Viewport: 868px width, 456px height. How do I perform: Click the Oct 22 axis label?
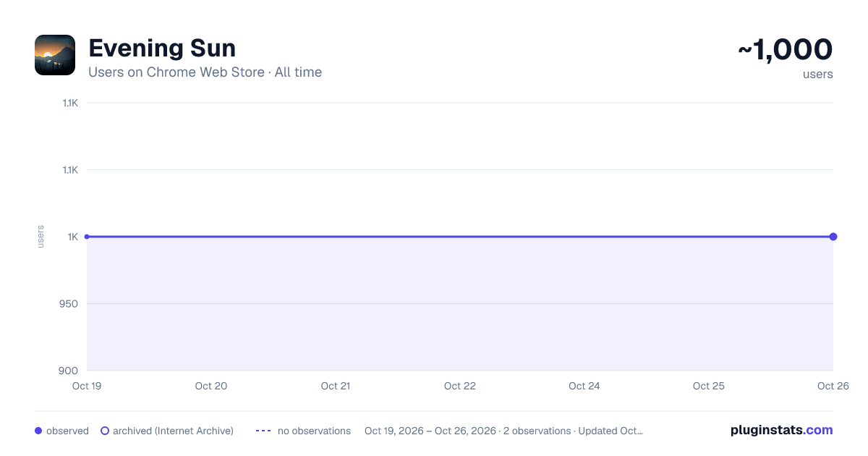(460, 386)
